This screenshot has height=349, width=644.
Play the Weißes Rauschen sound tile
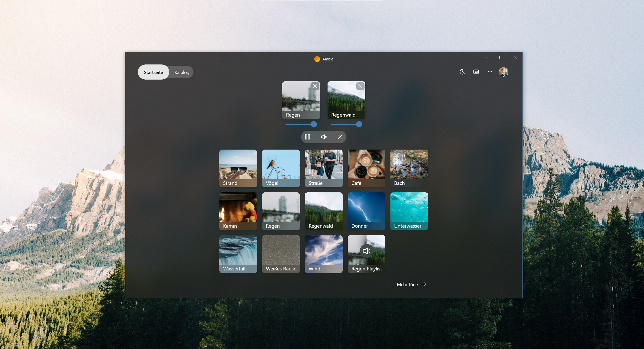[281, 254]
